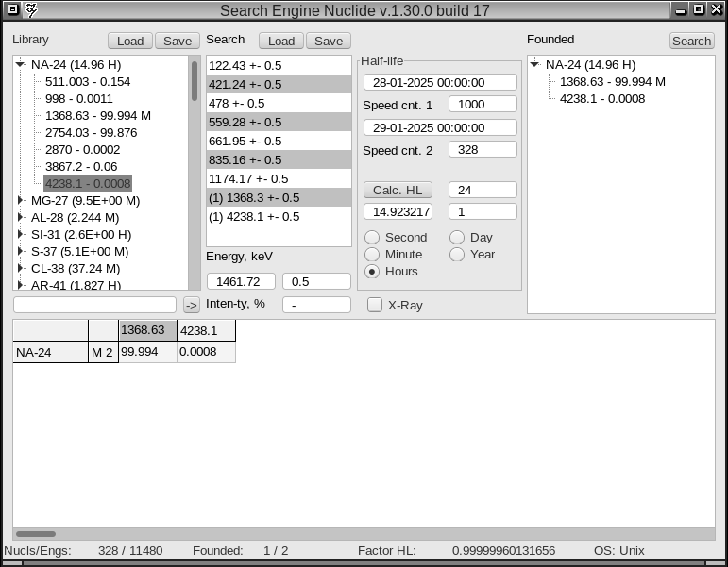Select the Second radio button
The height and width of the screenshot is (567, 728).
pyautogui.click(x=372, y=238)
